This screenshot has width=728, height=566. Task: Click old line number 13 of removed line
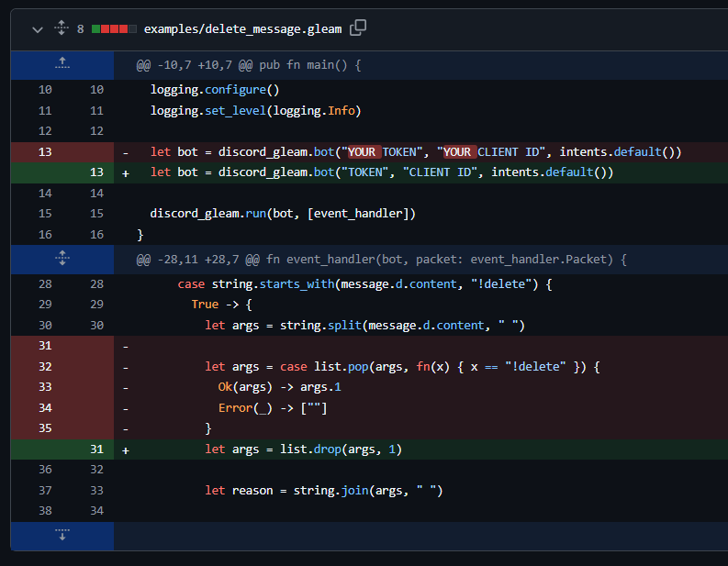[45, 152]
